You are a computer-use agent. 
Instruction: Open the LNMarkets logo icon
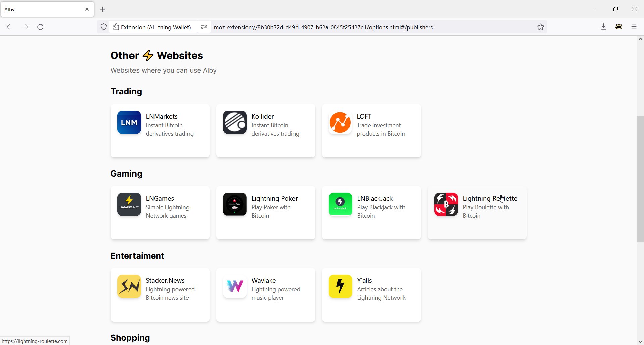coord(129,122)
